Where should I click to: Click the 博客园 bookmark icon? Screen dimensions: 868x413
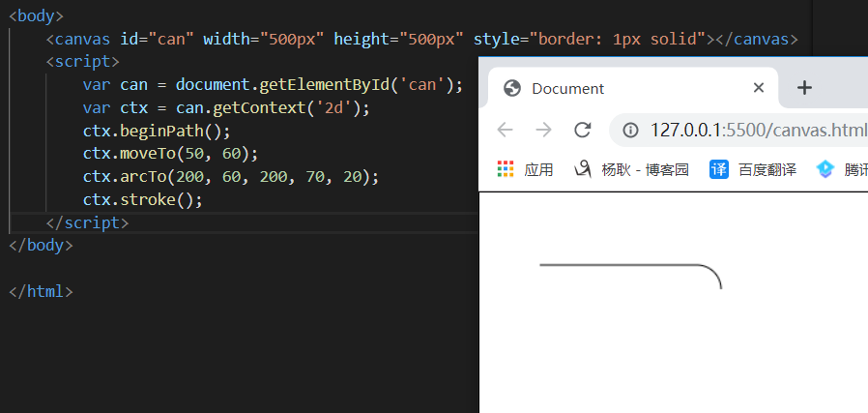coord(583,169)
